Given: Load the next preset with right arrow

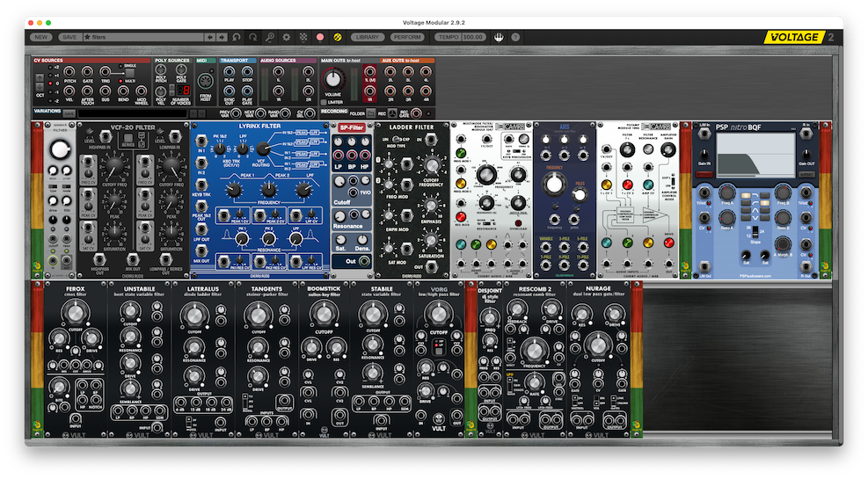Looking at the screenshot, I should coord(222,37).
